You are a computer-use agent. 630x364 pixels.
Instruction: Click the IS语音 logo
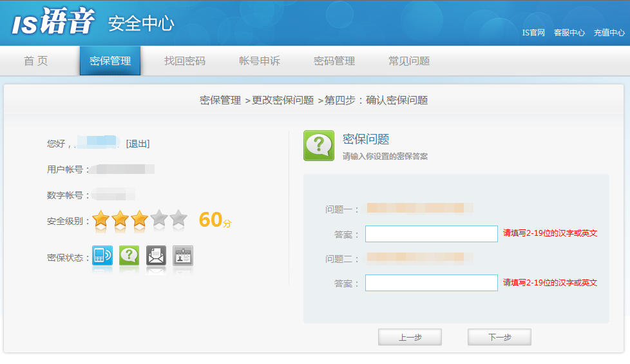[x=53, y=21]
